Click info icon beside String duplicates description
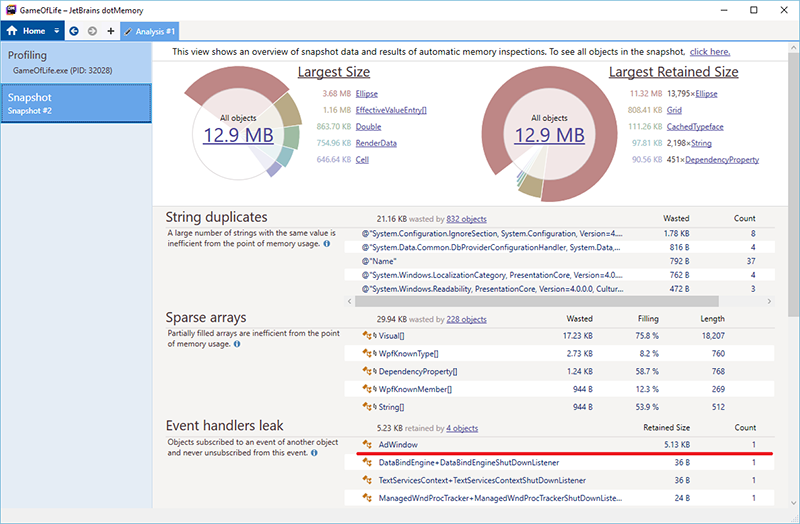The width and height of the screenshot is (800, 524). coord(327,243)
